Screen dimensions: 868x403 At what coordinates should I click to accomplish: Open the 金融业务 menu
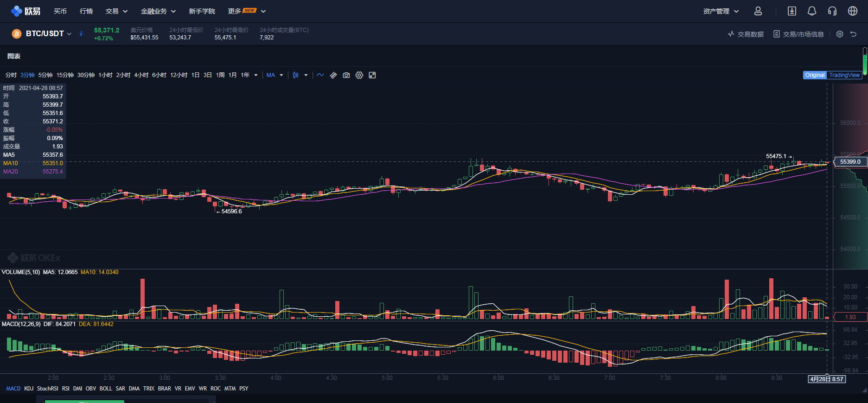click(x=158, y=11)
